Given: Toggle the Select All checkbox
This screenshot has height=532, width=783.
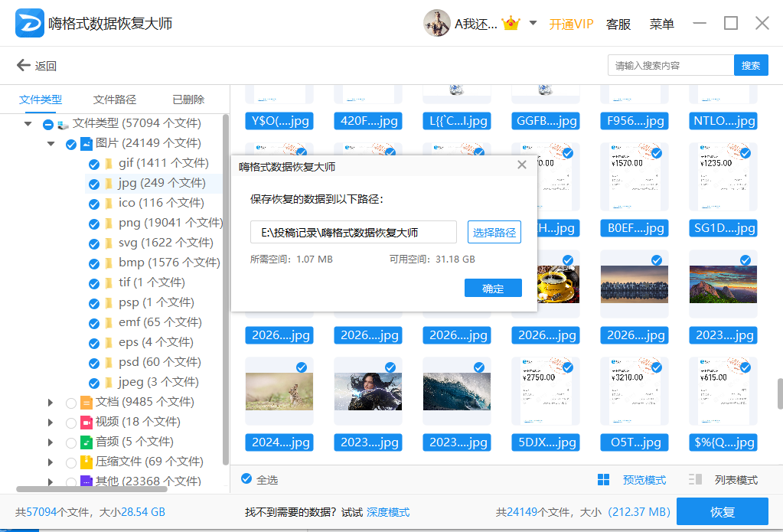Looking at the screenshot, I should click(x=246, y=479).
